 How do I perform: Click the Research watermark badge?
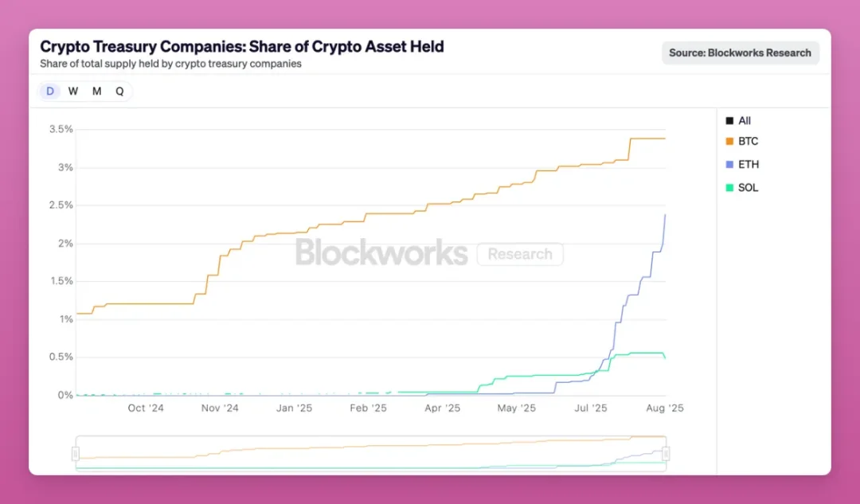[x=520, y=254]
